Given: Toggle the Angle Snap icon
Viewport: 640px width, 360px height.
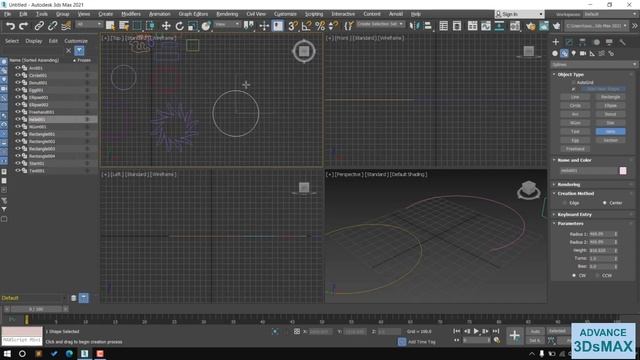Looking at the screenshot, I should [306, 26].
